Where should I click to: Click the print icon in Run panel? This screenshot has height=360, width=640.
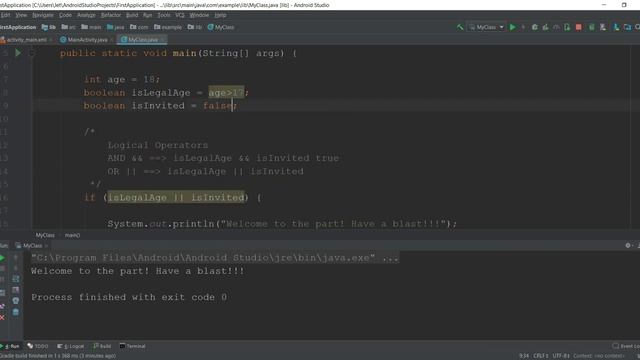coord(16,301)
